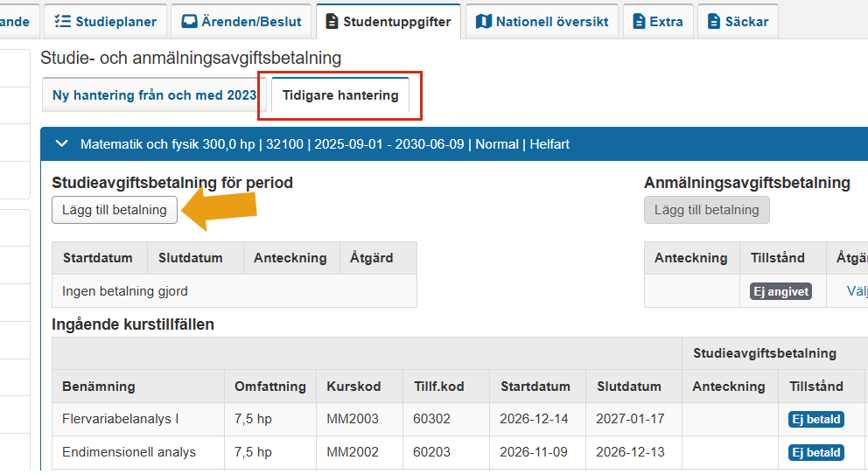
Task: Click the Studie- och anmälningsavgiftsbetalning page title
Action: click(x=191, y=58)
